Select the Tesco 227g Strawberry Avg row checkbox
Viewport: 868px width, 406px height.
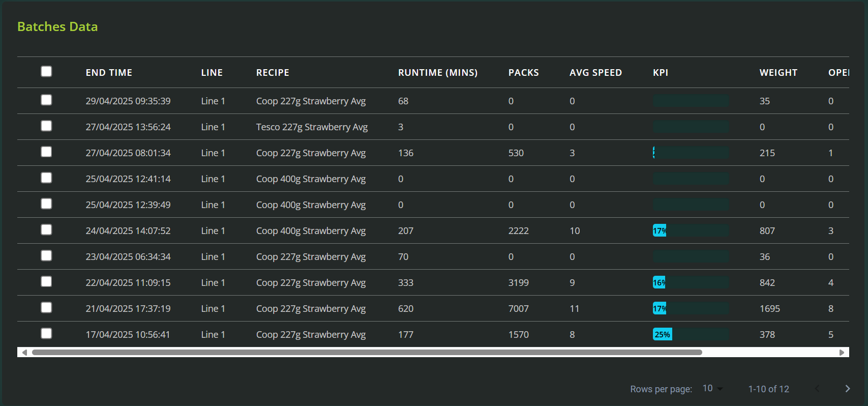point(46,126)
